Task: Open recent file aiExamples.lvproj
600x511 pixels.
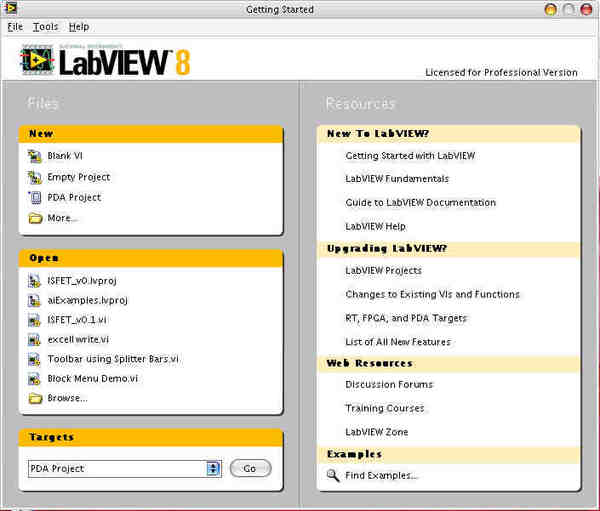Action: 88,300
